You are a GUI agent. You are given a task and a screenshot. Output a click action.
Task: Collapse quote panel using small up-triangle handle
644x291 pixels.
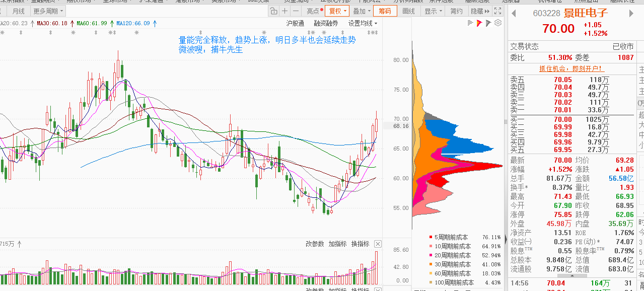pos(571,276)
